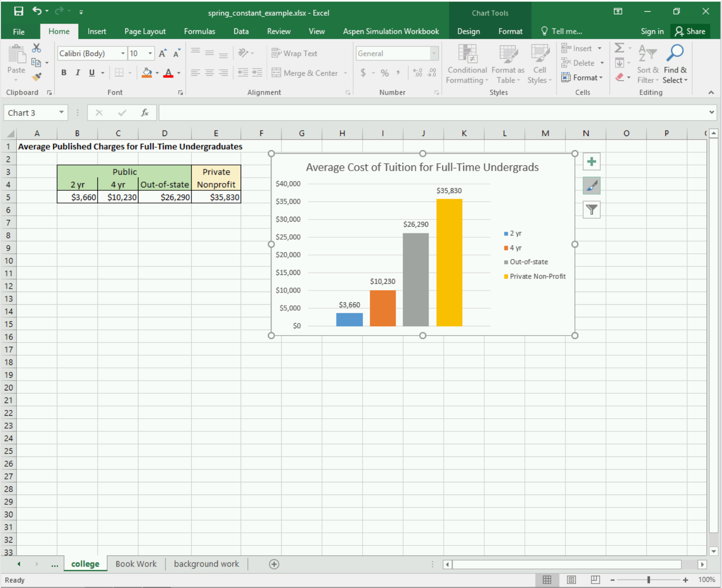Screen dimensions: 722x588
Task: Center text horizontally
Action: pos(209,73)
